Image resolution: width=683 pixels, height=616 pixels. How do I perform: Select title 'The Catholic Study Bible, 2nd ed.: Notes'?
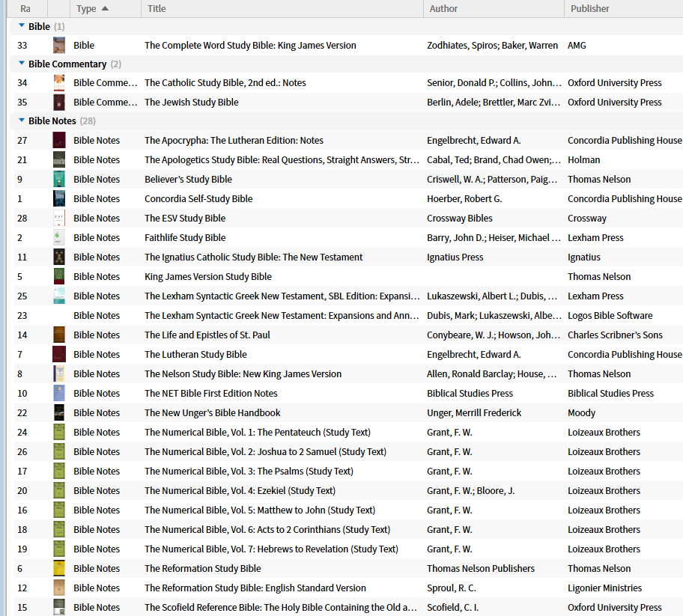tap(225, 83)
